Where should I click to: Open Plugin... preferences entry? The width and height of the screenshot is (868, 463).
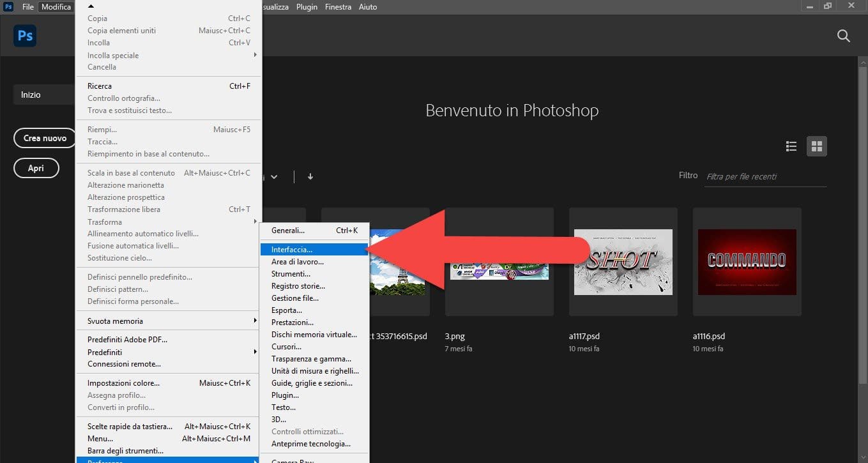coord(314,395)
